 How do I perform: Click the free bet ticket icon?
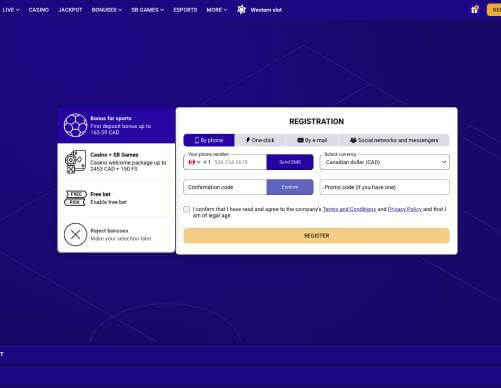(75, 198)
